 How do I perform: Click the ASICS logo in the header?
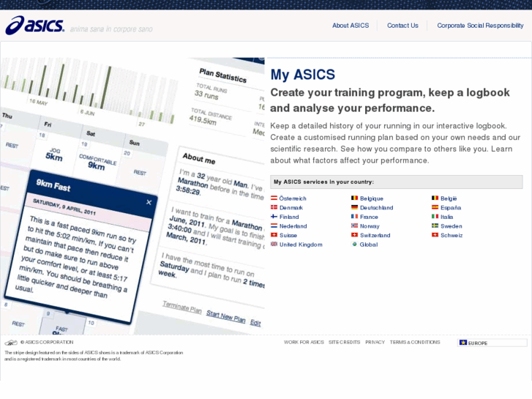click(x=34, y=25)
